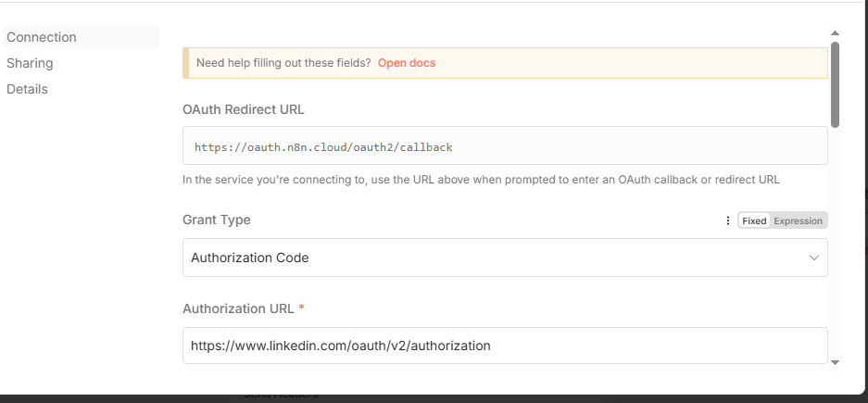Viewport: 868px width, 403px height.
Task: Click the OAuth Redirect URL label
Action: coord(244,109)
